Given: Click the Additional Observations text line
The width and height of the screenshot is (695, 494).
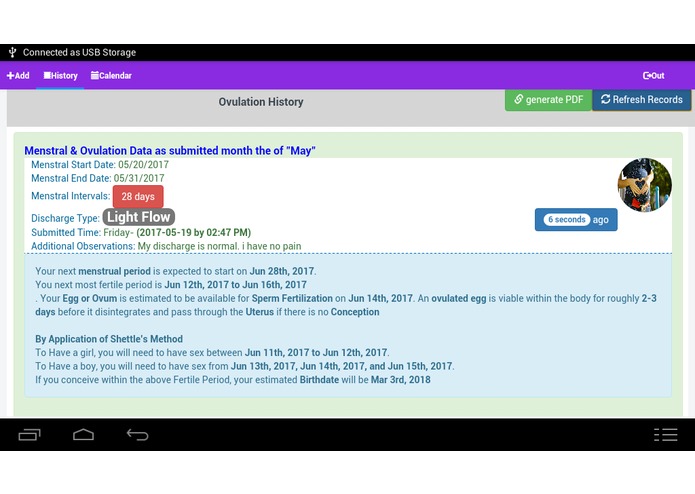Looking at the screenshot, I should (x=166, y=246).
